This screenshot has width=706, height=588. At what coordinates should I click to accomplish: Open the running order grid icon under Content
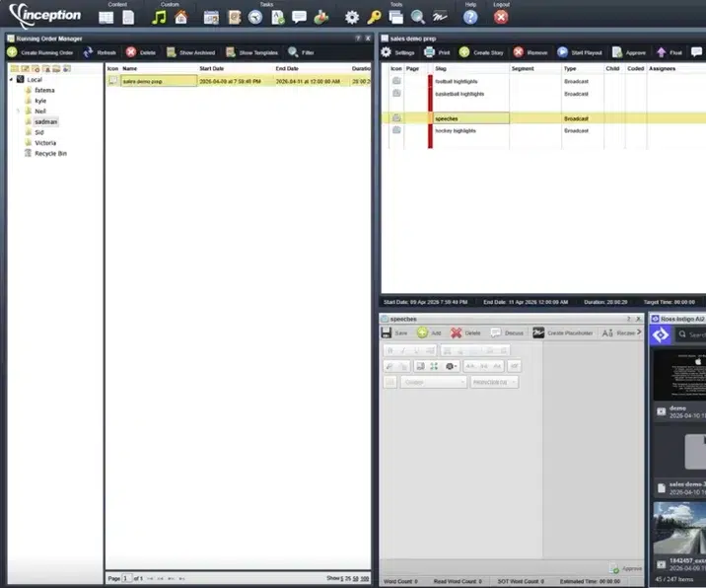(106, 18)
